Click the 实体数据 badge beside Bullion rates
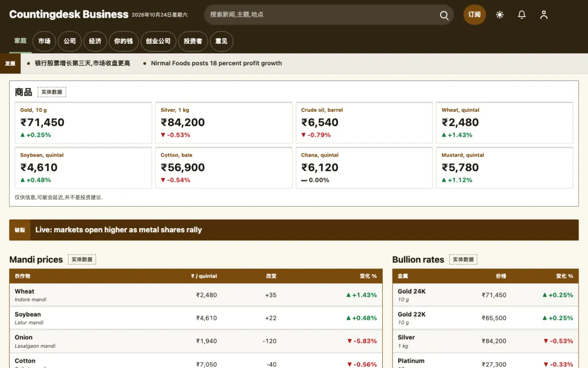Image resolution: width=588 pixels, height=368 pixels. pyautogui.click(x=463, y=260)
